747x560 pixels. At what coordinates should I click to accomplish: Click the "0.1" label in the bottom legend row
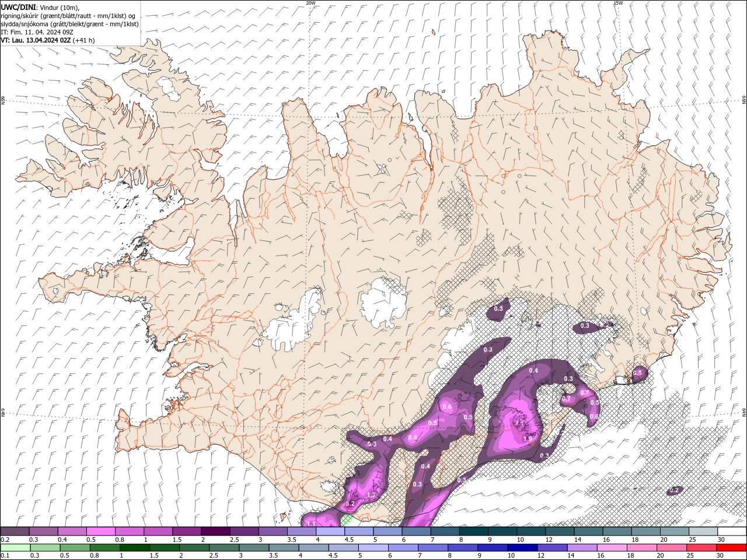(5, 556)
